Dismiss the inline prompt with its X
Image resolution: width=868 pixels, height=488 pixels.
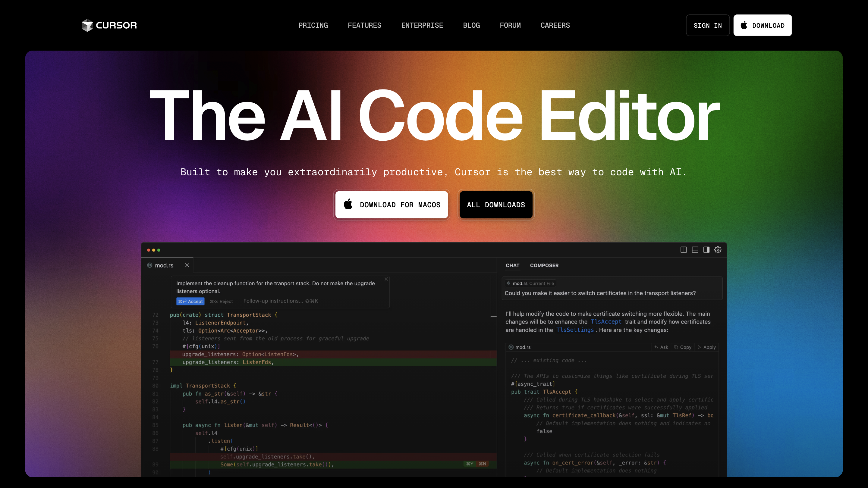click(x=386, y=279)
